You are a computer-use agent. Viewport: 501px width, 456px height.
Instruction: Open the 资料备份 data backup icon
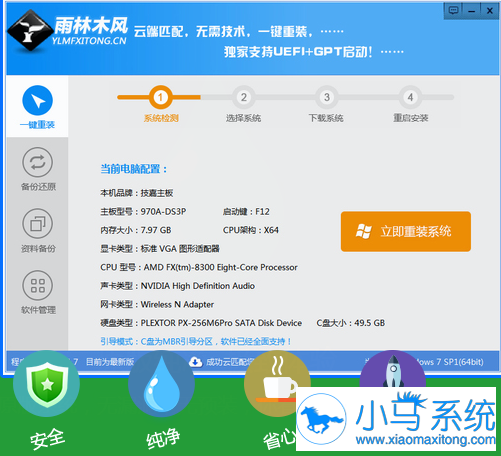click(37, 224)
